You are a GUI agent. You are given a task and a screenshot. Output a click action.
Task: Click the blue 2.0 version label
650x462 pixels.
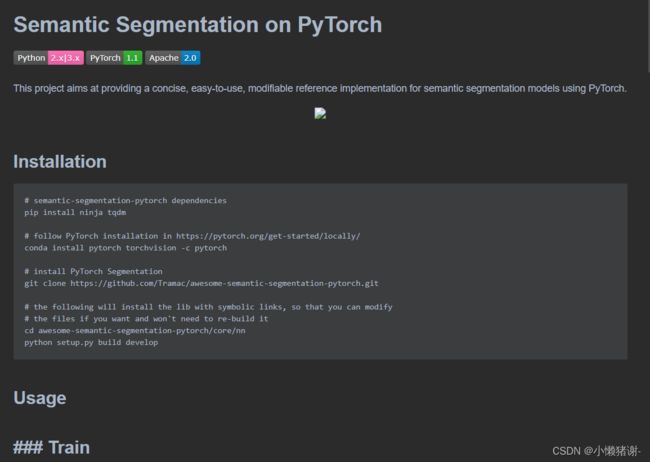click(190, 58)
